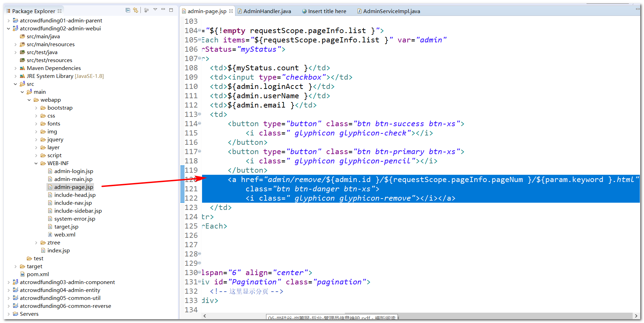Expand the Servers project

pos(9,314)
